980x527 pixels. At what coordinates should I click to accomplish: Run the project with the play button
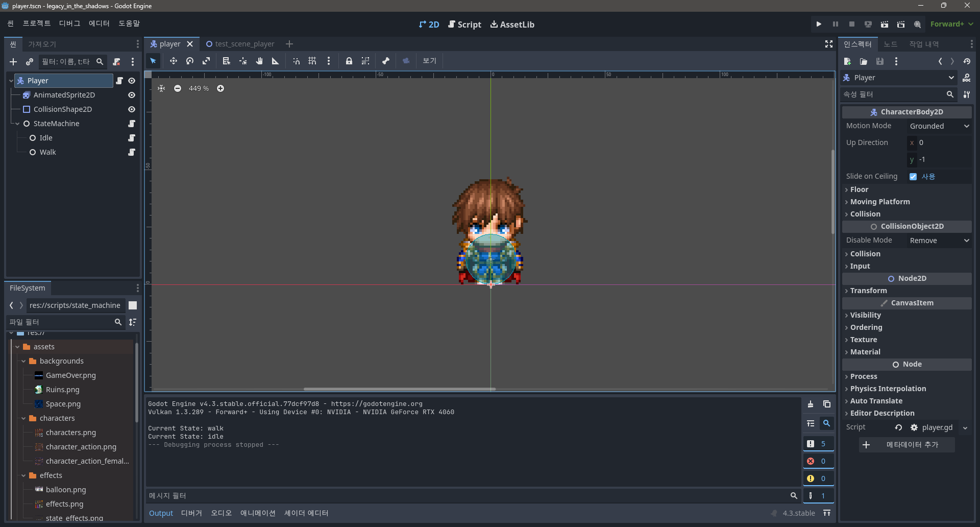819,24
